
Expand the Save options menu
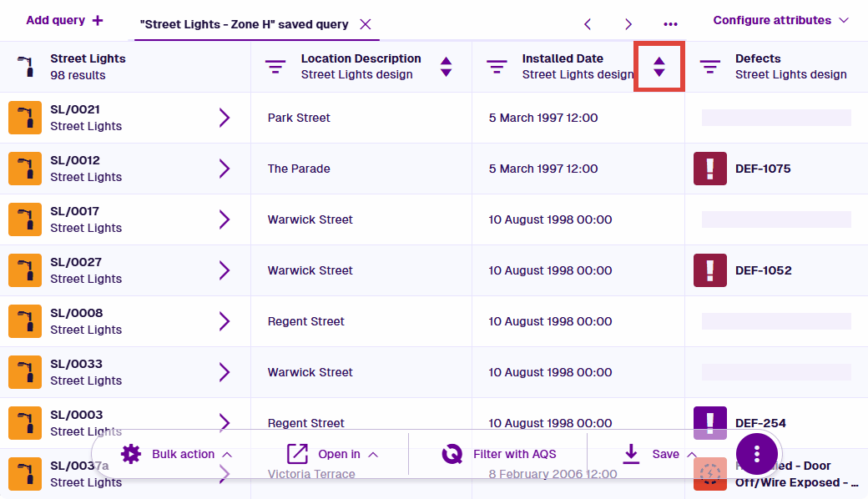[659, 454]
